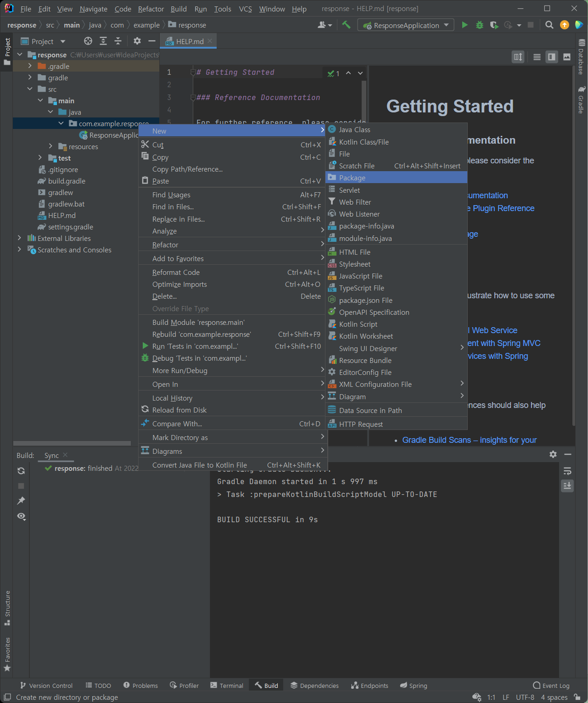Click the preview pane vertical scrollbar
The width and height of the screenshot is (588, 703).
(x=574, y=245)
